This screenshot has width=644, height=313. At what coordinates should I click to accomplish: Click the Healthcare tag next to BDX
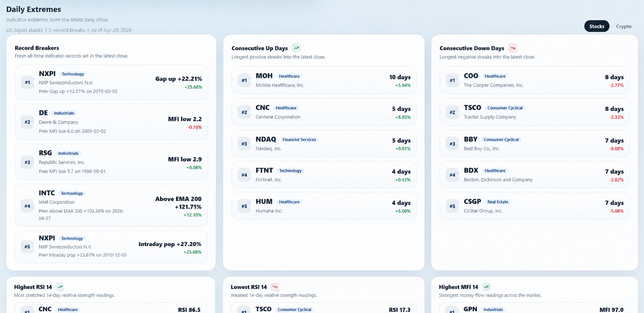pyautogui.click(x=495, y=171)
